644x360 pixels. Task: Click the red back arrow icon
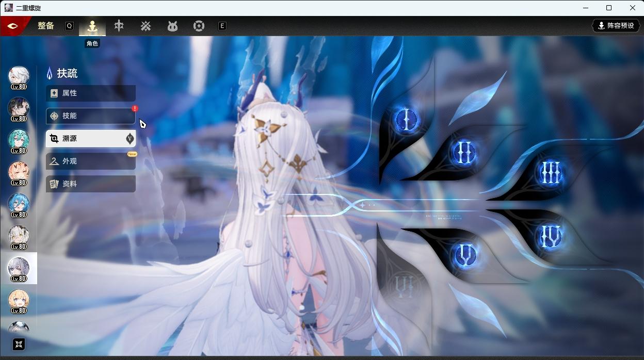tap(12, 26)
